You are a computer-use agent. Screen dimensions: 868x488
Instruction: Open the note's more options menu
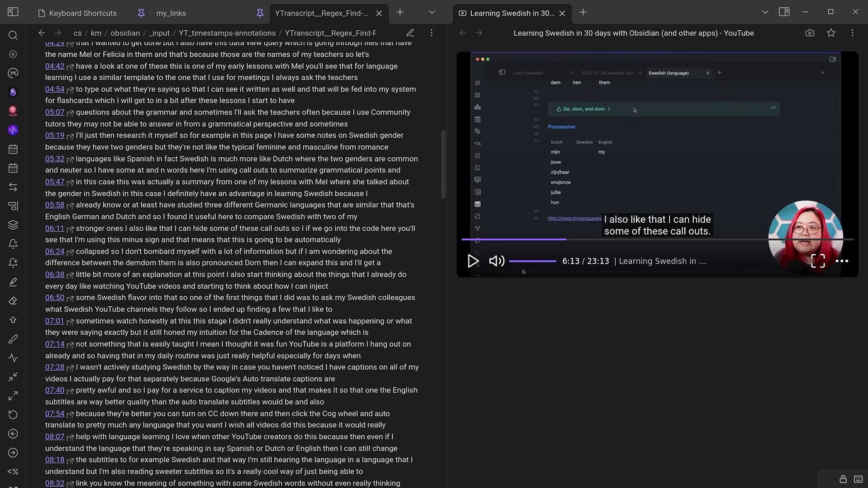pos(431,33)
